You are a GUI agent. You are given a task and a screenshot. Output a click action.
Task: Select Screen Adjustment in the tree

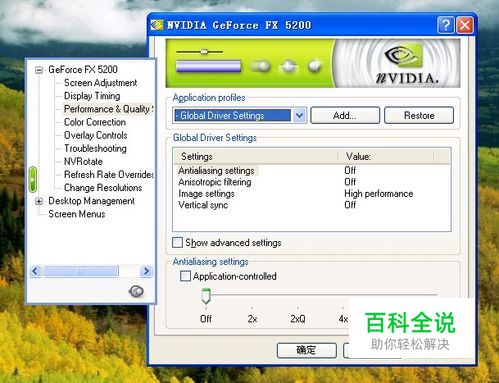[100, 83]
